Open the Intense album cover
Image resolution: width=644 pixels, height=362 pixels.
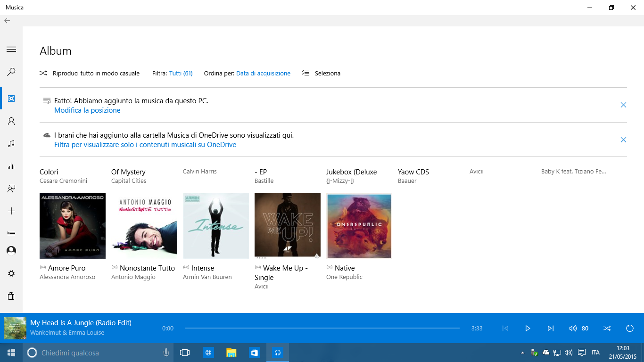(x=216, y=226)
